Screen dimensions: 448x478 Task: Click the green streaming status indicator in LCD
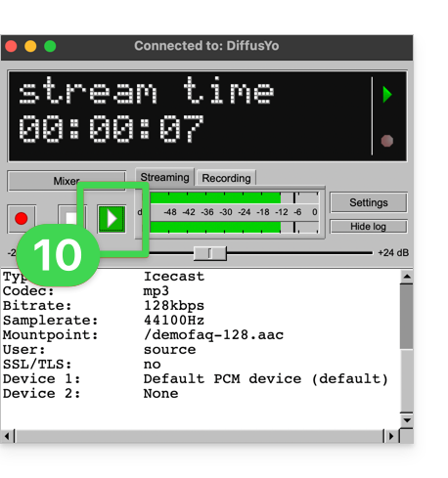[x=387, y=95]
